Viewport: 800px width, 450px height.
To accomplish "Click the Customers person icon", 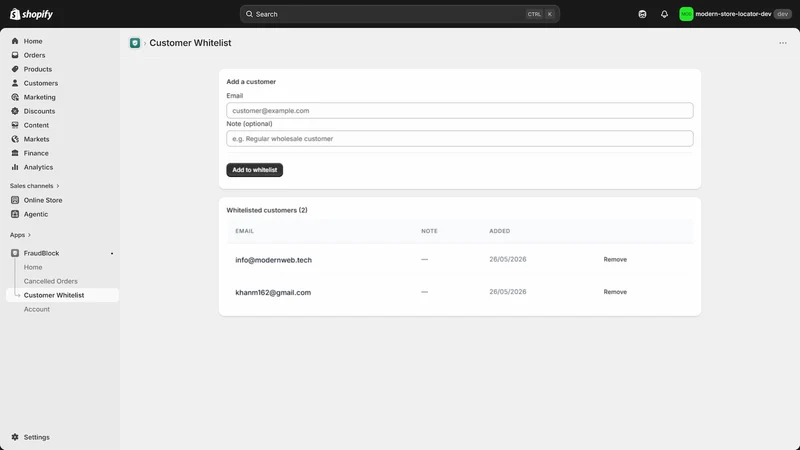I will (15, 83).
